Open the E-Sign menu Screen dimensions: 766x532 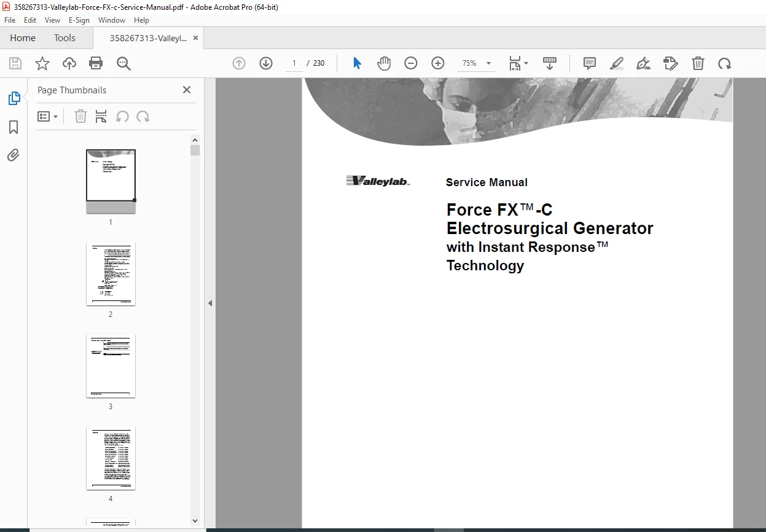(x=79, y=20)
